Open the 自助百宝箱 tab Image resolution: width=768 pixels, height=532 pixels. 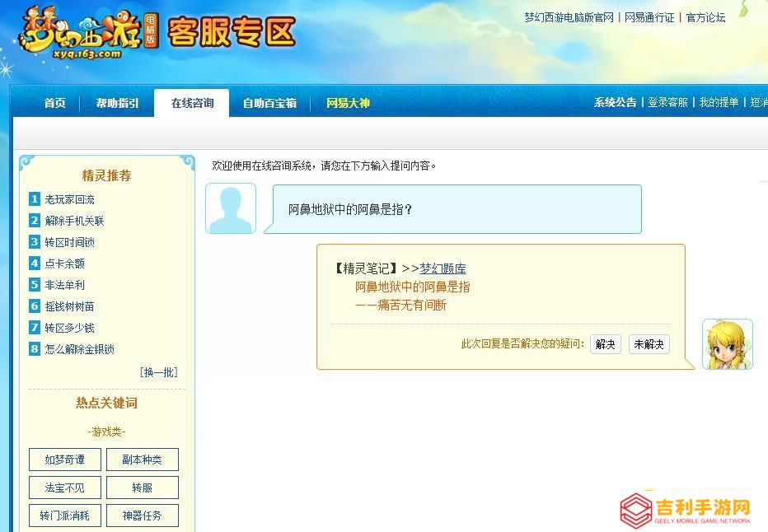click(270, 103)
